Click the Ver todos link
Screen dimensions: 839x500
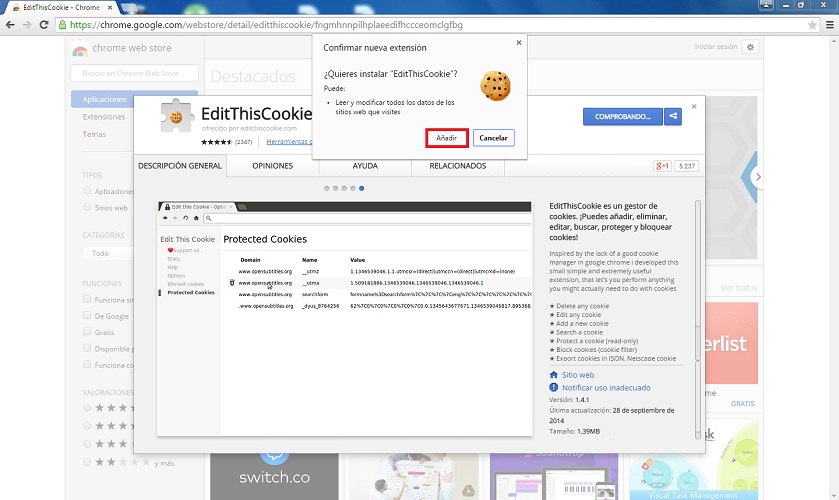(x=738, y=288)
